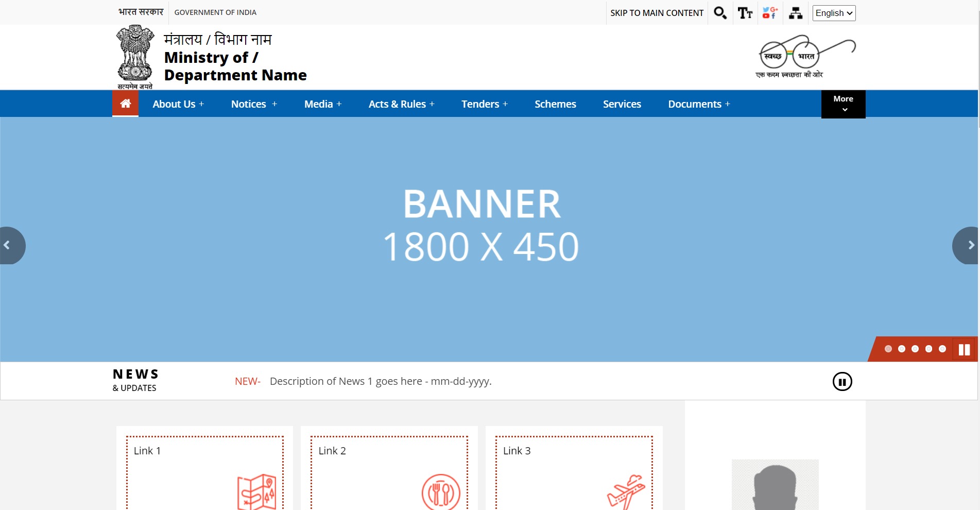This screenshot has width=980, height=510.
Task: Click the profile photo placeholder
Action: coord(775,484)
